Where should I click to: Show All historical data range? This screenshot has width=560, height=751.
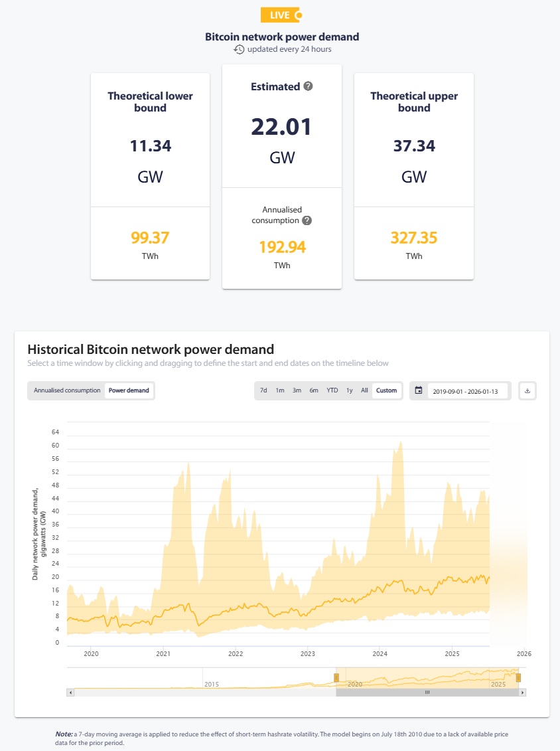coord(364,390)
